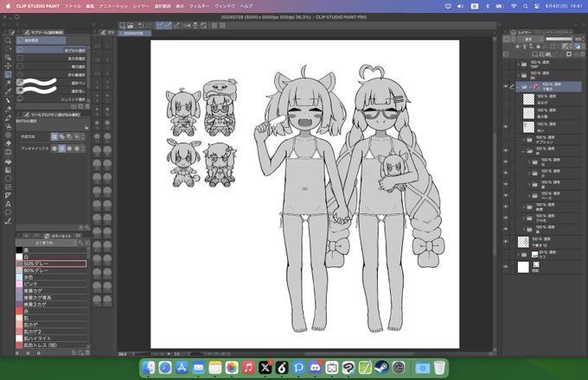Toggle visibility of ラフ folder layer

(506, 255)
